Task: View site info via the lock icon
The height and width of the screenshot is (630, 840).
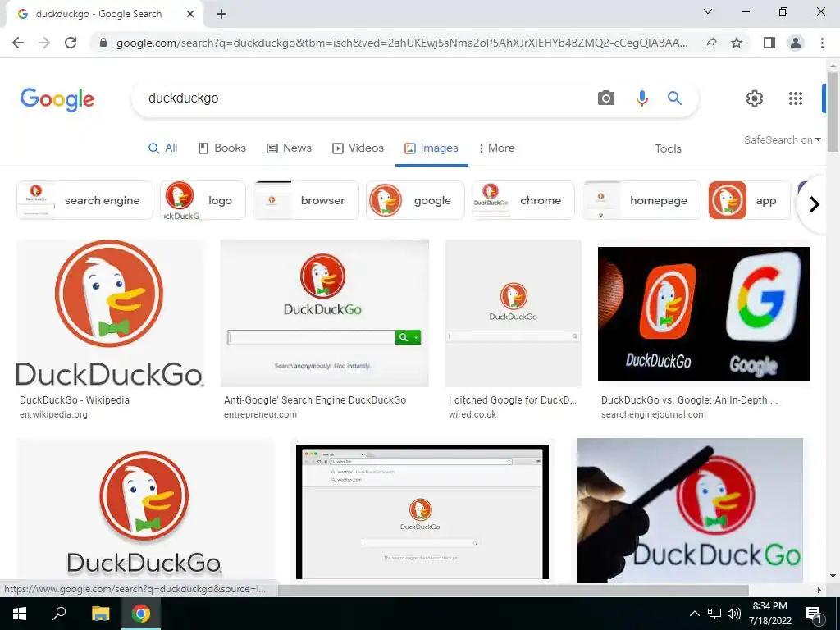Action: click(x=103, y=43)
